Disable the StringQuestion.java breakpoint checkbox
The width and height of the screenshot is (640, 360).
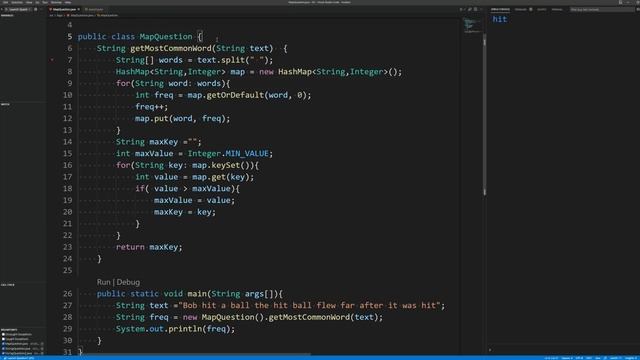pyautogui.click(x=3, y=349)
